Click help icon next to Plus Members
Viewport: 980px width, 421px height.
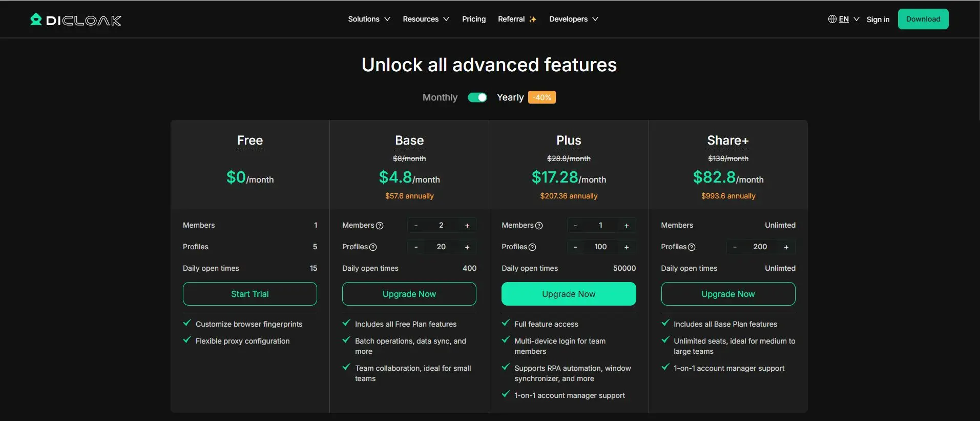539,226
